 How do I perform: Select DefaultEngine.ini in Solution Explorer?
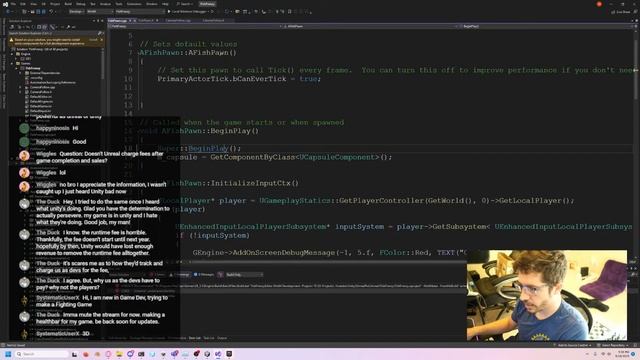pyautogui.click(x=41, y=101)
